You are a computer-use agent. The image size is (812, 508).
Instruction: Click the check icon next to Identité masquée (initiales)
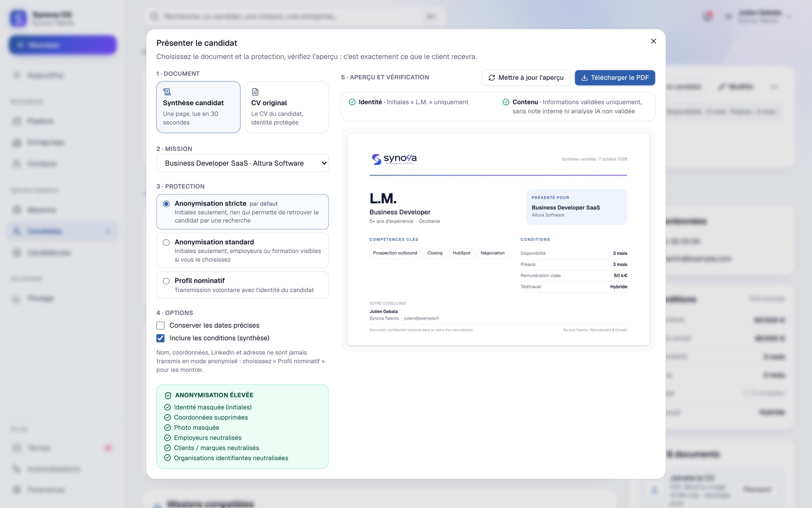167,407
